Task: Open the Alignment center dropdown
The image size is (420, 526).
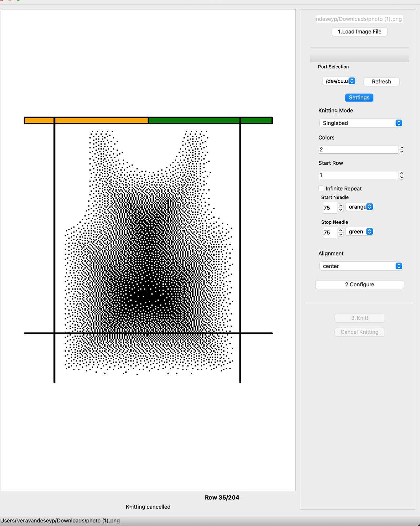Action: coord(361,266)
